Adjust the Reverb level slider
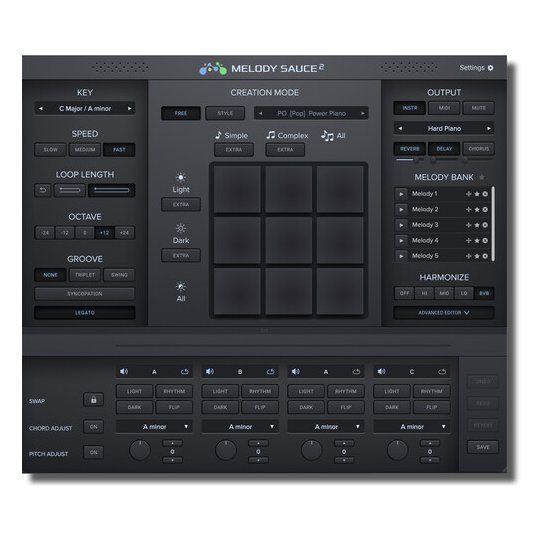This screenshot has height=540, width=540. tap(409, 160)
